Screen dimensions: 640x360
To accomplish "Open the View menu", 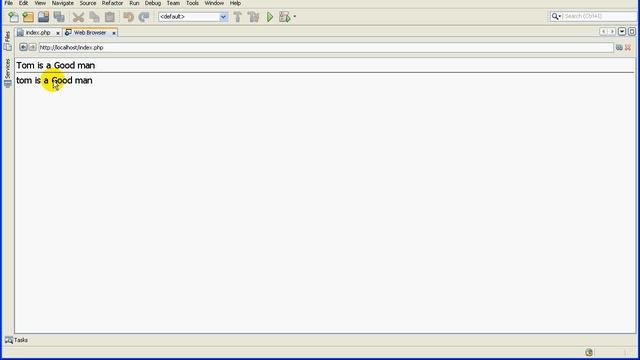I will pos(40,3).
